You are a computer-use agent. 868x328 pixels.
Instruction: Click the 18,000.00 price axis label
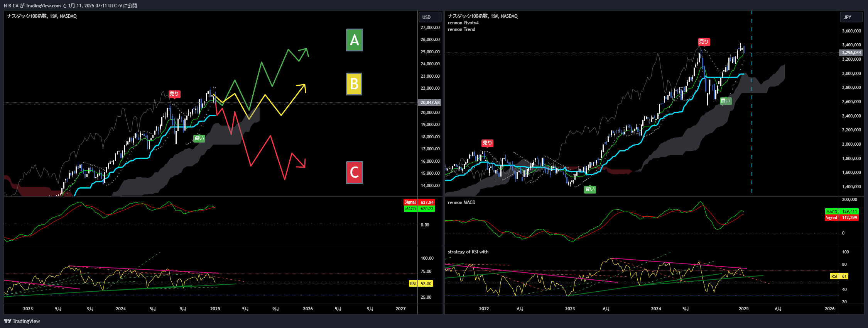(x=430, y=137)
